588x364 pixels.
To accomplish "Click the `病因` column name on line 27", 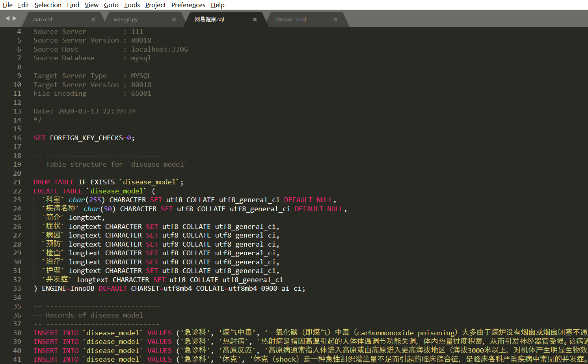I will [53, 235].
